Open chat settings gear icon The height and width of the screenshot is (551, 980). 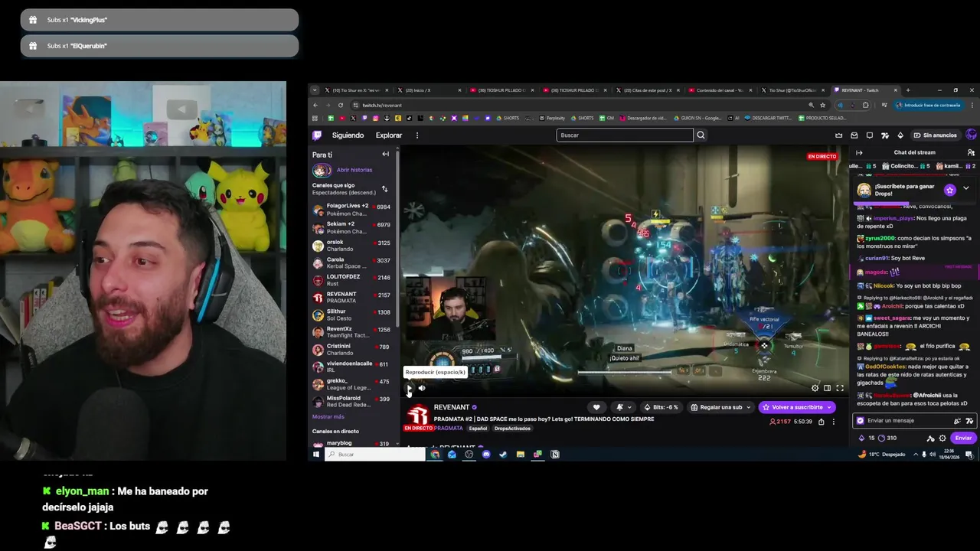(942, 439)
